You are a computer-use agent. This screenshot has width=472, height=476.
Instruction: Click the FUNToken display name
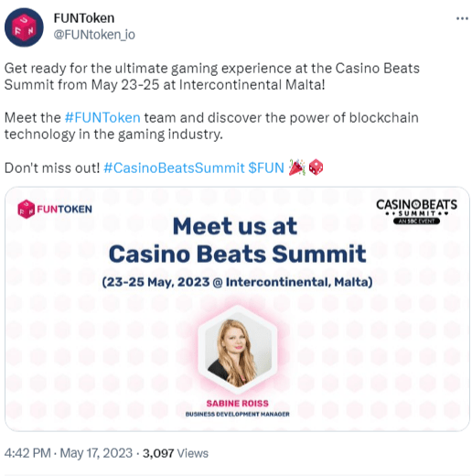pyautogui.click(x=84, y=18)
